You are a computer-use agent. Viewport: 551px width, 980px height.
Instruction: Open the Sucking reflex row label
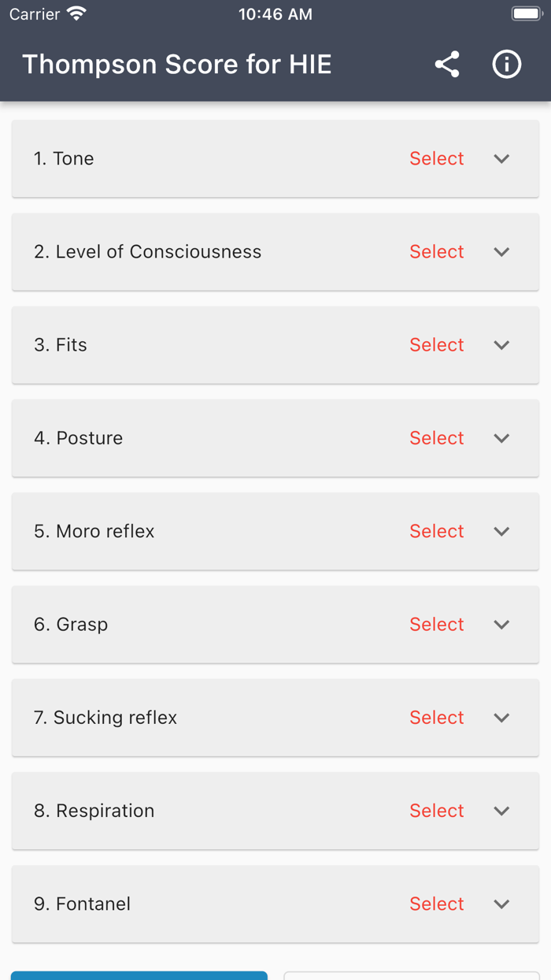(105, 718)
